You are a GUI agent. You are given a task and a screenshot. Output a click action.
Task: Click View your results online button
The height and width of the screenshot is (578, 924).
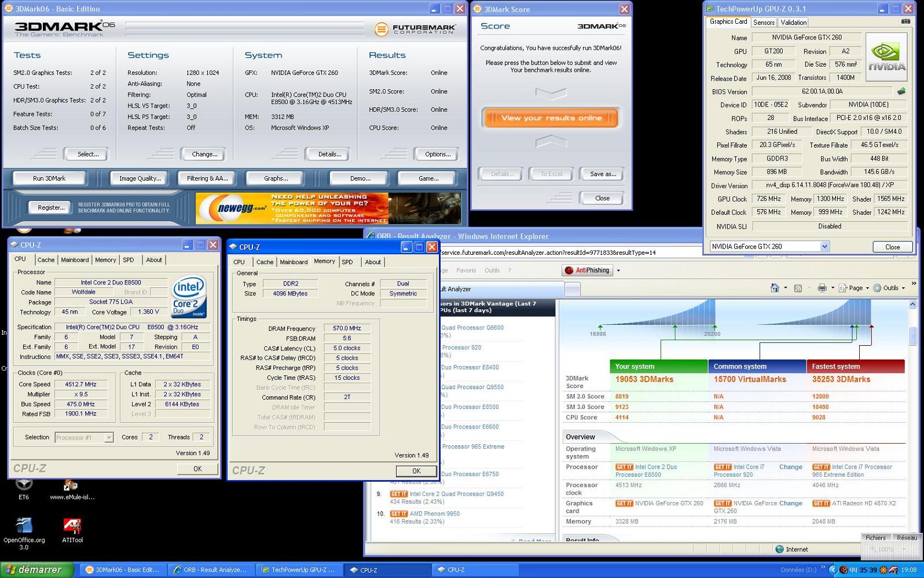click(x=551, y=118)
